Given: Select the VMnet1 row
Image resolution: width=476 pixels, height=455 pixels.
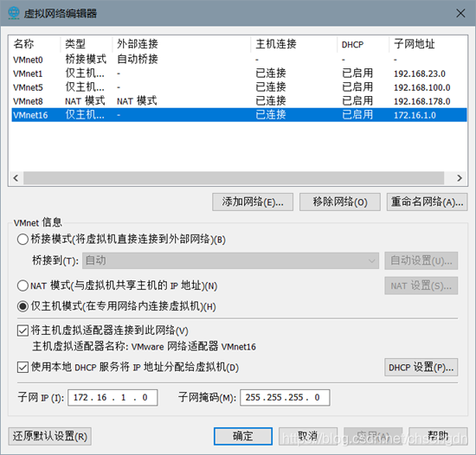Looking at the screenshot, I should click(x=239, y=74).
